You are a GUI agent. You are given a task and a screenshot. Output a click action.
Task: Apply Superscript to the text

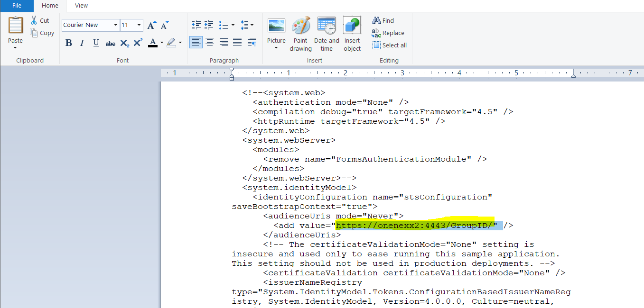[138, 43]
